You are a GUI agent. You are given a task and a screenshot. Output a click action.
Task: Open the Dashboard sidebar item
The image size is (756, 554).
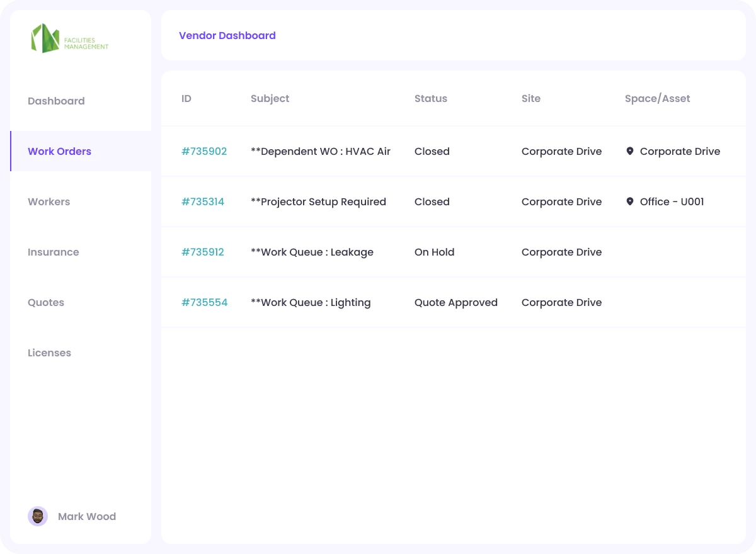(56, 101)
